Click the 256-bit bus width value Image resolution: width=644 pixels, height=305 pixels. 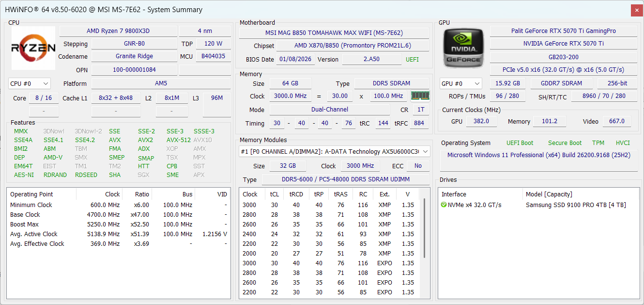tap(617, 83)
